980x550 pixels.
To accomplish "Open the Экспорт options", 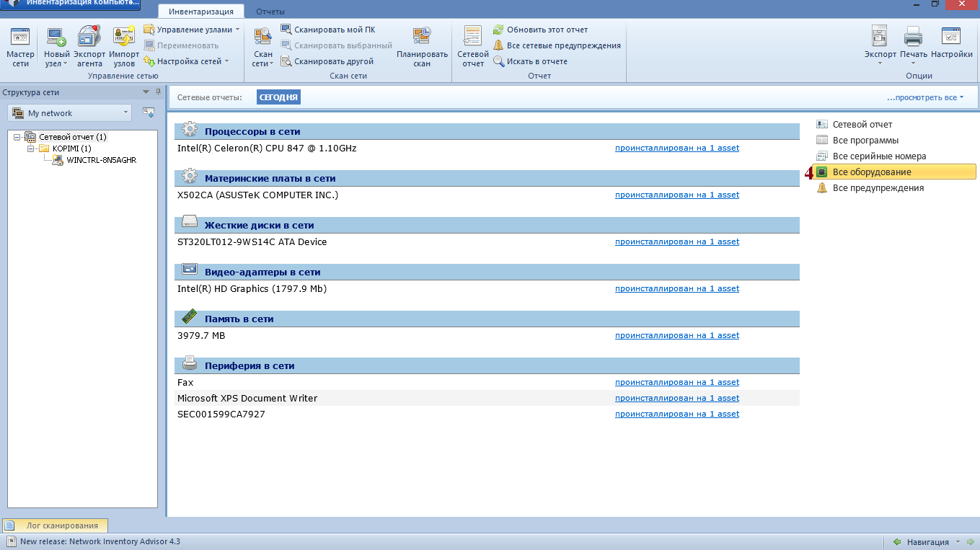I will coord(880,45).
